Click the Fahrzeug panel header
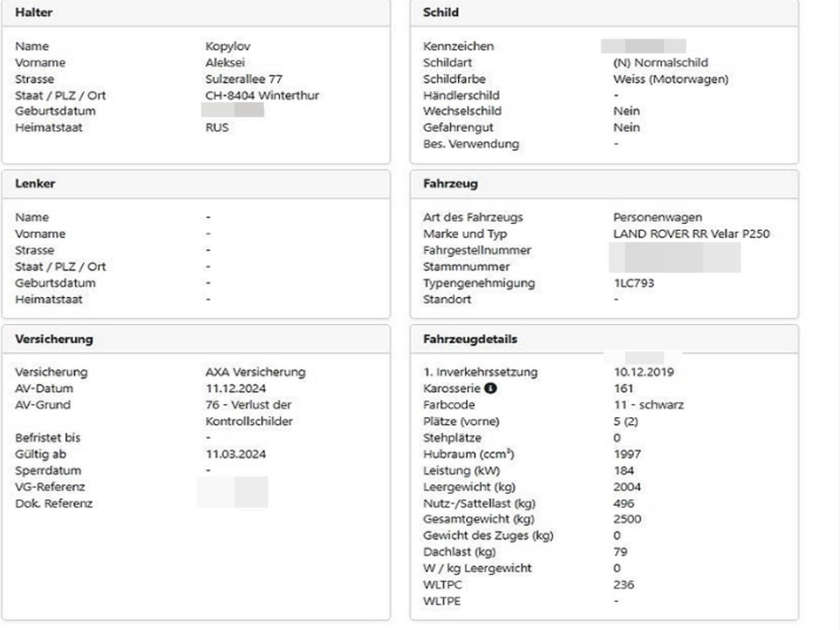Viewport: 840px width, 630px height. [x=603, y=184]
